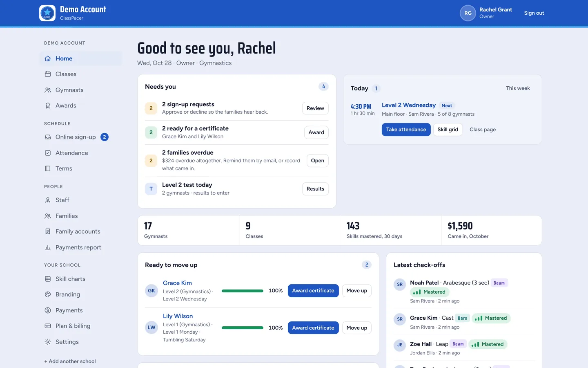Click the 143 Skills mastered stat card
Viewport: 588px width, 368px height.
tap(390, 231)
